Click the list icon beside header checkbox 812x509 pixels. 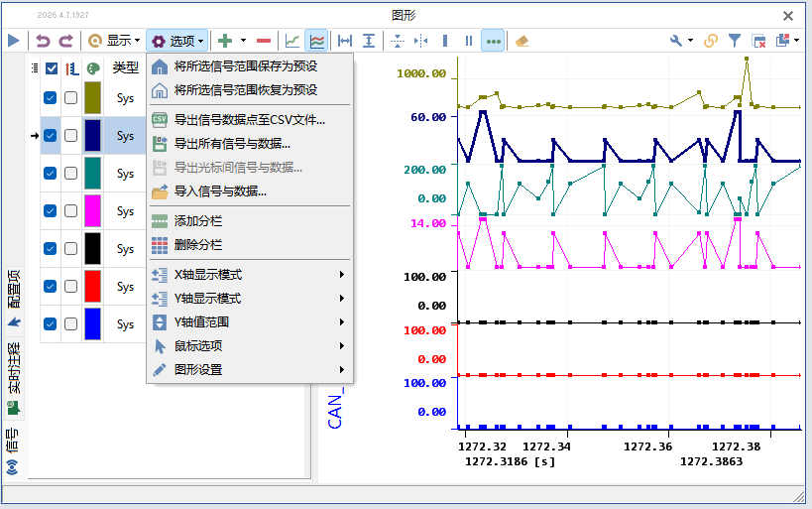35,67
